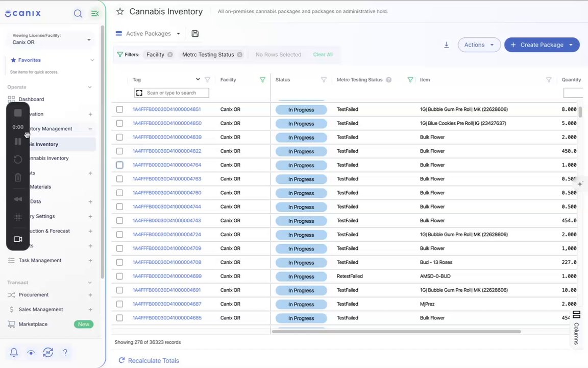This screenshot has width=588, height=368.
Task: Expand the Actions dropdown button
Action: 479,44
